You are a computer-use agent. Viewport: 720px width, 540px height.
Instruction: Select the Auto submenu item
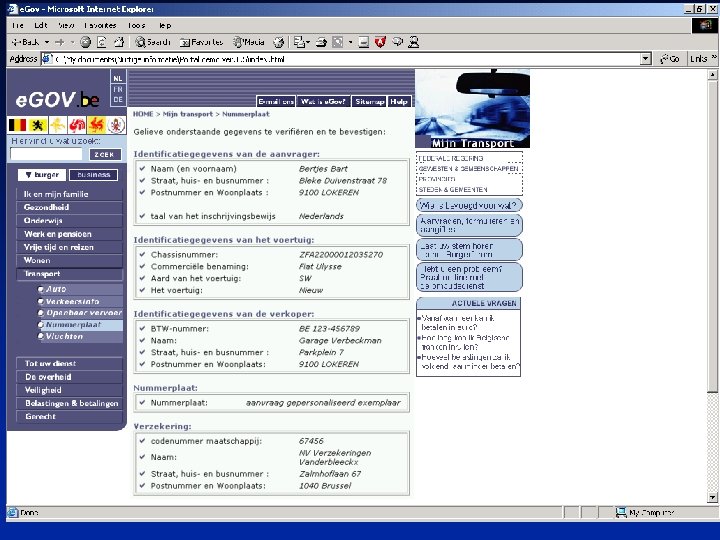(80, 289)
